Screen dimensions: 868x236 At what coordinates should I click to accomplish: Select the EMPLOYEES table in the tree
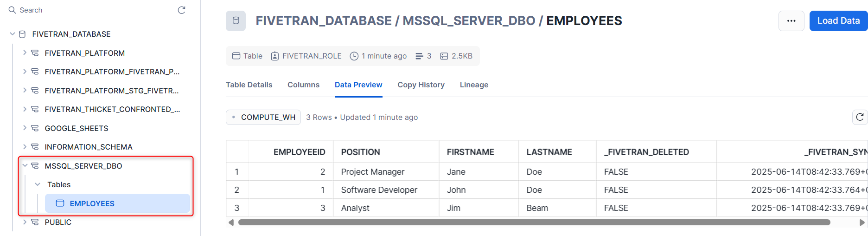tap(117, 203)
